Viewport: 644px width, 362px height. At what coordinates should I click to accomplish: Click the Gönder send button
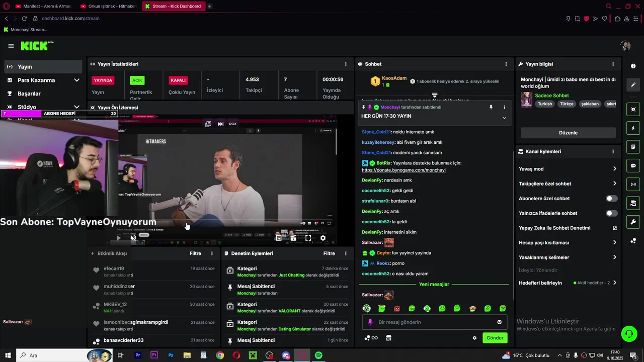point(495,338)
